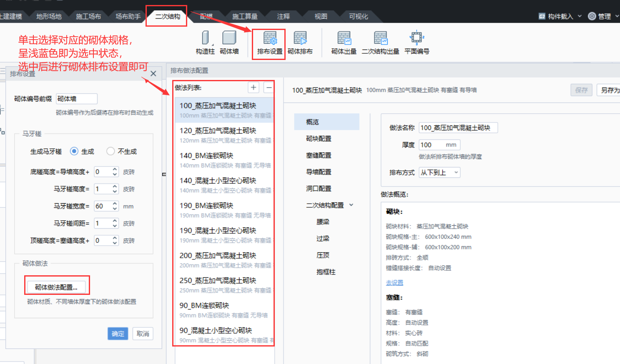Select 200_蒸压加气混凝土砌块 in the list

coord(224,260)
